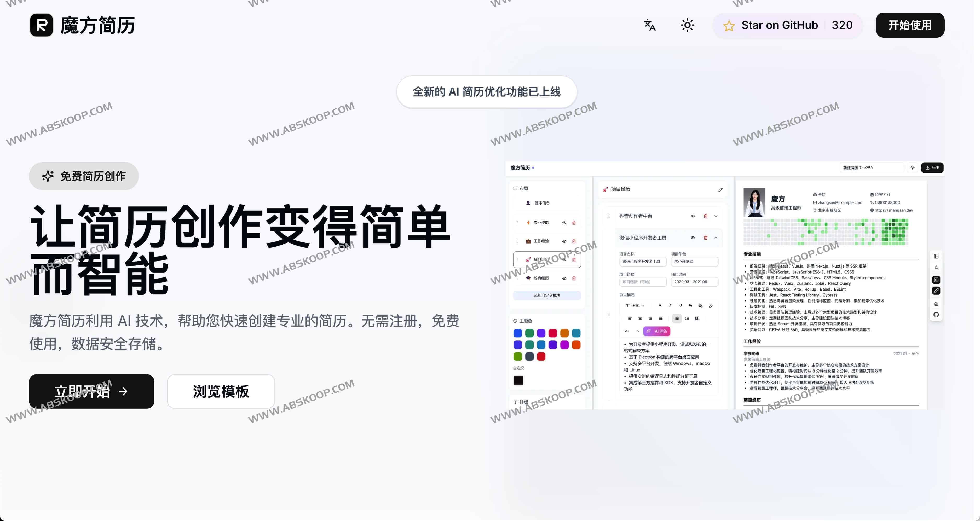Image resolution: width=980 pixels, height=521 pixels.
Task: Edit 项目经历 title using the pencil icon
Action: [x=720, y=190]
